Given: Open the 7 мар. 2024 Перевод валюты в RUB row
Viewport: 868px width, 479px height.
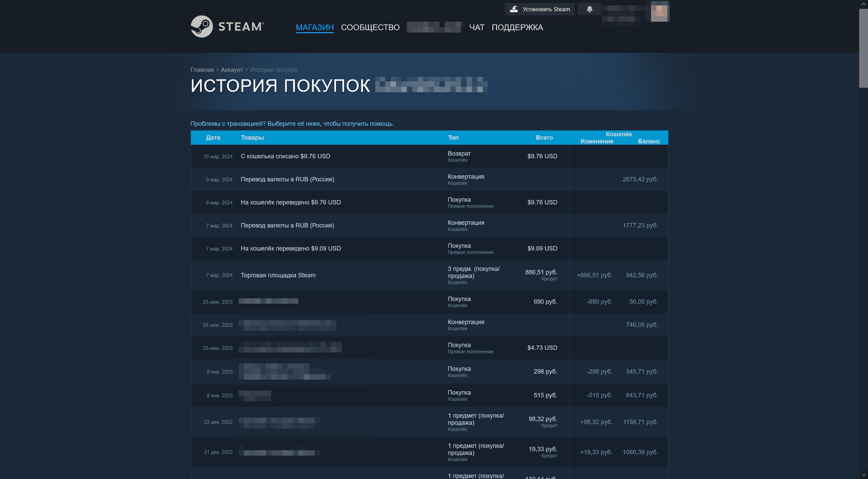Looking at the screenshot, I should (429, 225).
